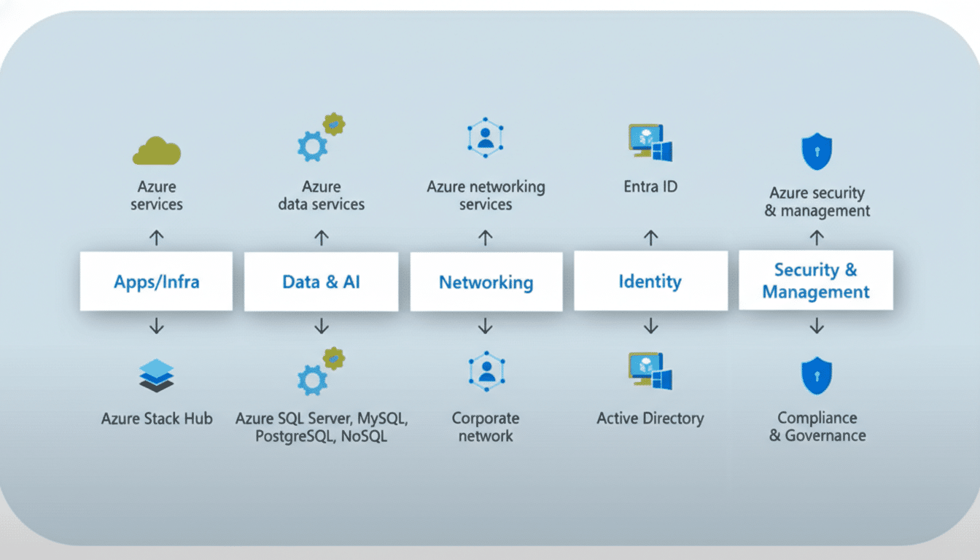The image size is (980, 560).
Task: Click the Azure security & management shield icon
Action: point(816,150)
